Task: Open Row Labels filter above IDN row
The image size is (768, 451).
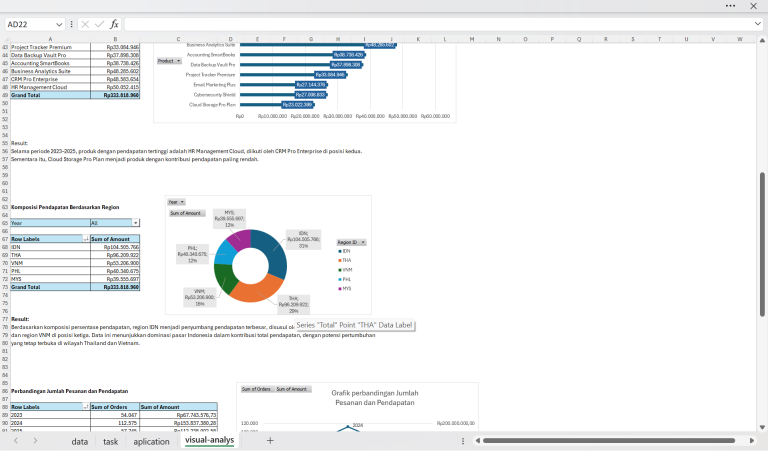Action: tap(85, 239)
